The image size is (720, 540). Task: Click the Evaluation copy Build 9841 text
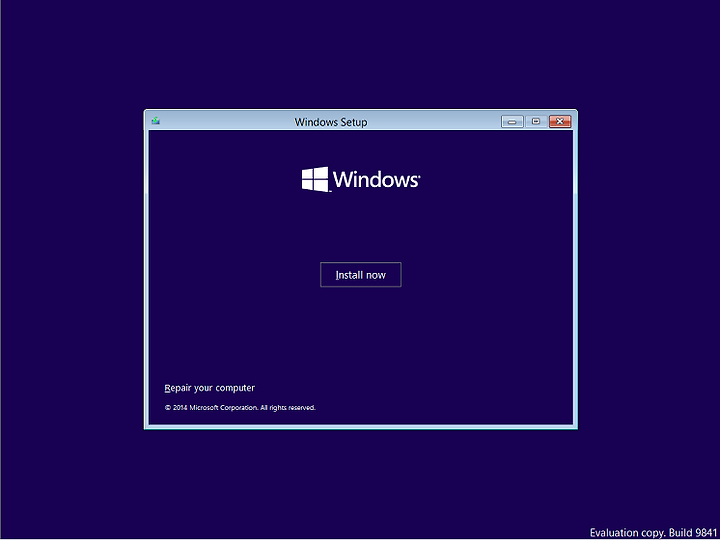pyautogui.click(x=653, y=533)
